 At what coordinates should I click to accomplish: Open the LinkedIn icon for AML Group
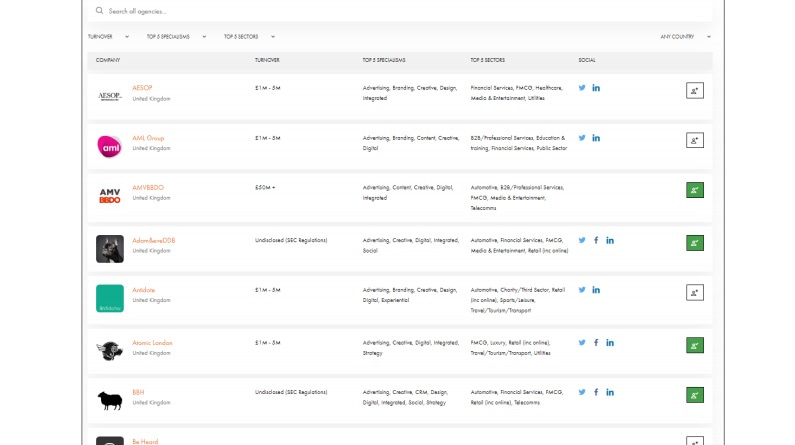(596, 138)
